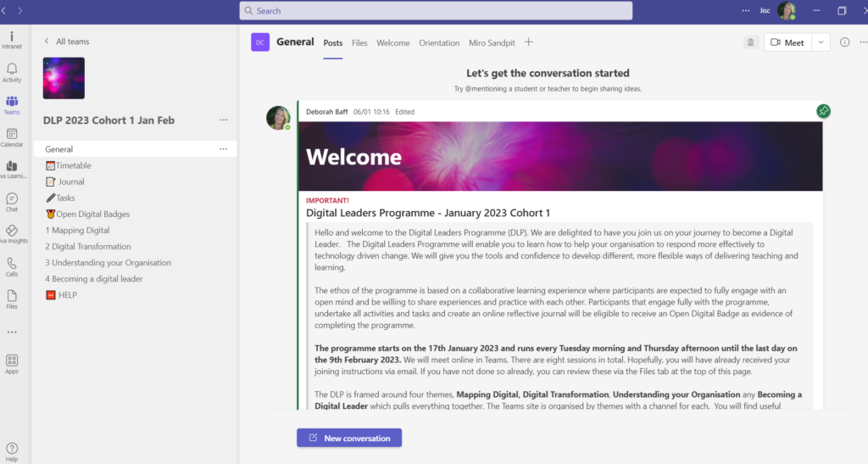Image resolution: width=868 pixels, height=464 pixels.
Task: Switch to the Files tab
Action: click(359, 42)
